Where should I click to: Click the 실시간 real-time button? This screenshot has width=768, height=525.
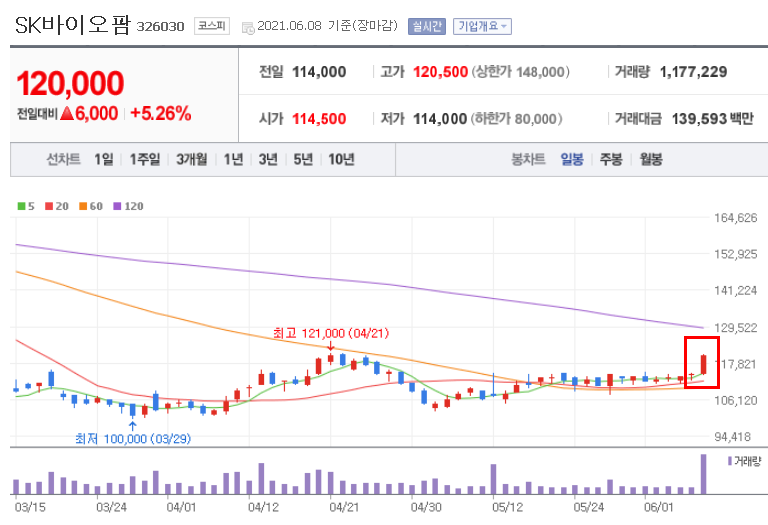tap(427, 26)
